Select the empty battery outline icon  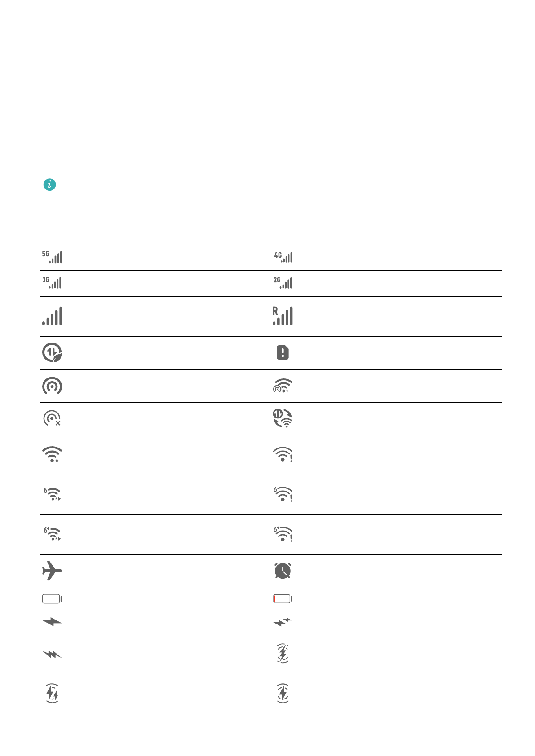(x=52, y=599)
